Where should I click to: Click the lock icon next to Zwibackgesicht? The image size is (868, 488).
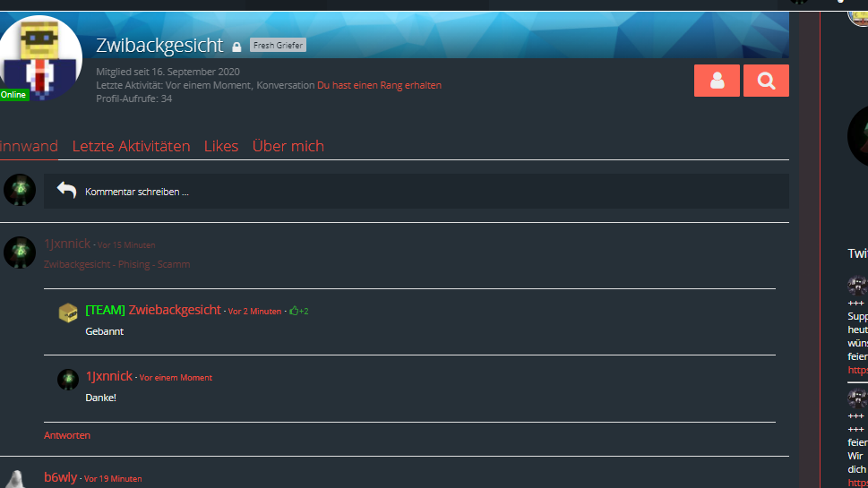click(x=236, y=47)
